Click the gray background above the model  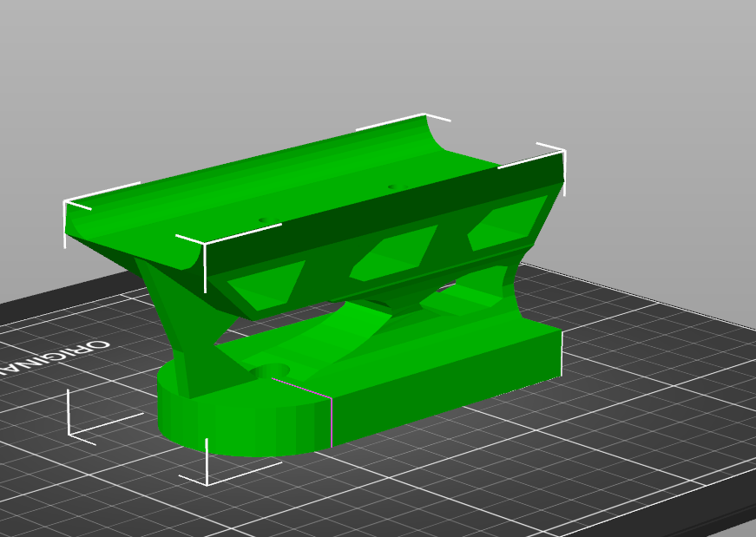pos(260,61)
